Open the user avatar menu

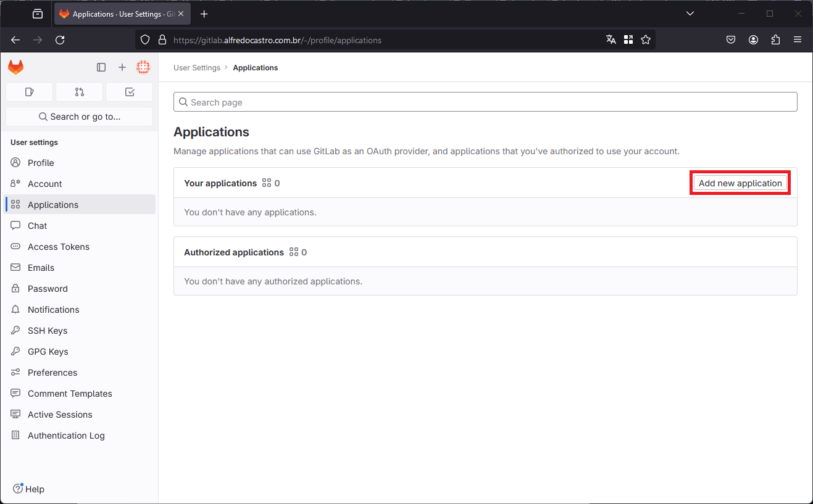click(x=143, y=67)
